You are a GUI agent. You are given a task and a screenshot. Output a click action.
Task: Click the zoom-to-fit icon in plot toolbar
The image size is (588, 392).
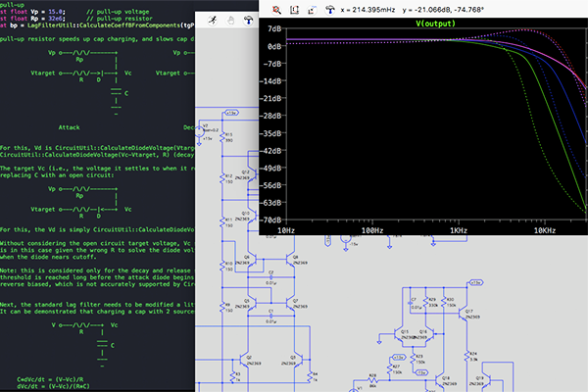294,10
